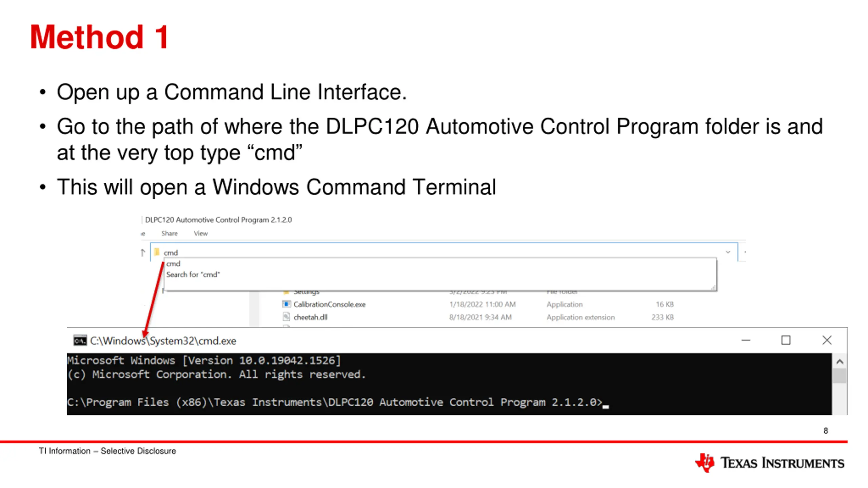The width and height of the screenshot is (868, 488).
Task: Click the CalibrationConsole.exe application icon
Action: pyautogui.click(x=287, y=304)
